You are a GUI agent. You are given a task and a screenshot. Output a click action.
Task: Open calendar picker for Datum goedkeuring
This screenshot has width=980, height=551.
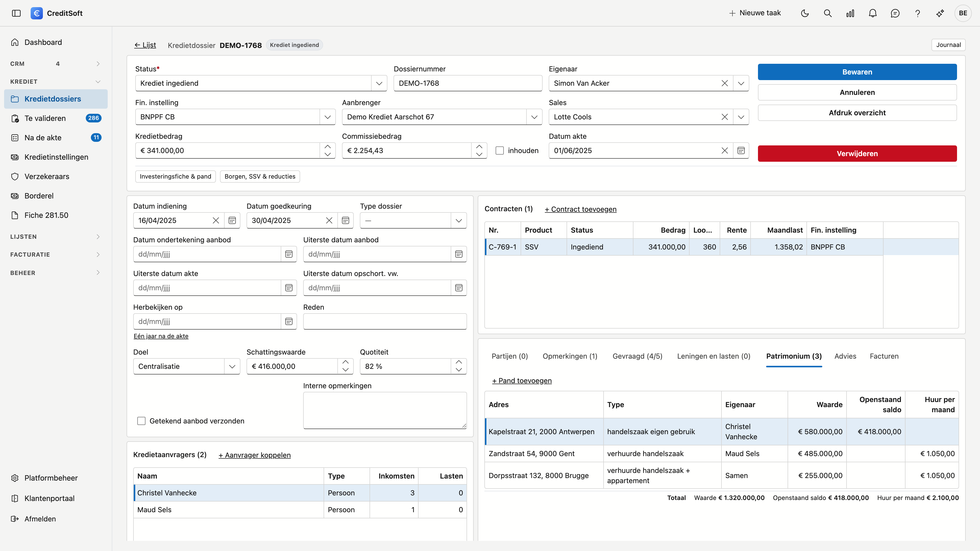tap(346, 221)
